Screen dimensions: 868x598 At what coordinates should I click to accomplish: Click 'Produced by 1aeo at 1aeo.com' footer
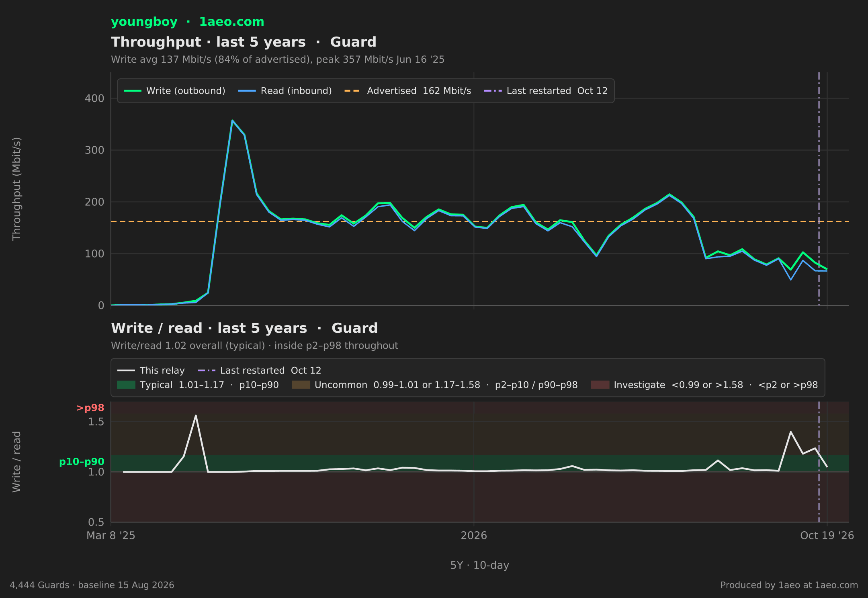(x=789, y=585)
